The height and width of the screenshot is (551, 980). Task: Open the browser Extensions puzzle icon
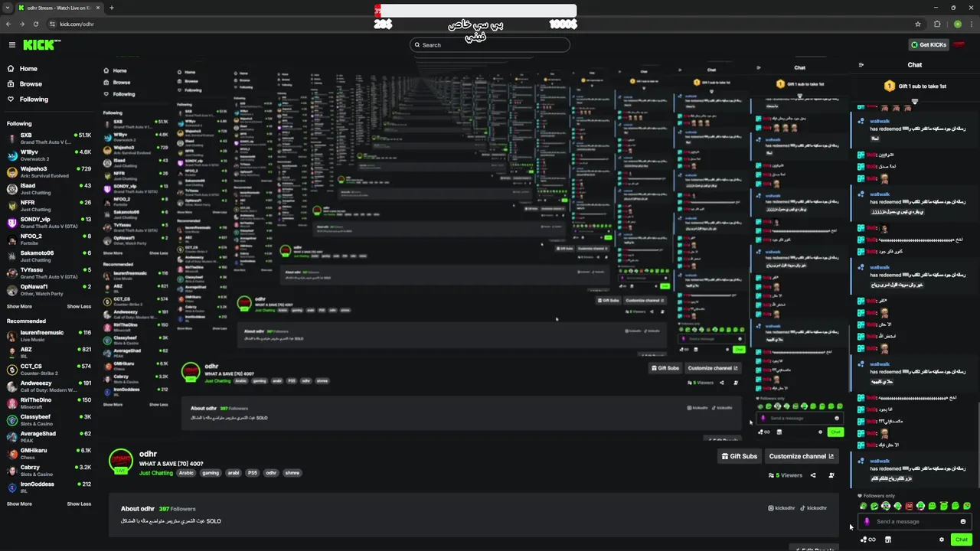pyautogui.click(x=938, y=24)
